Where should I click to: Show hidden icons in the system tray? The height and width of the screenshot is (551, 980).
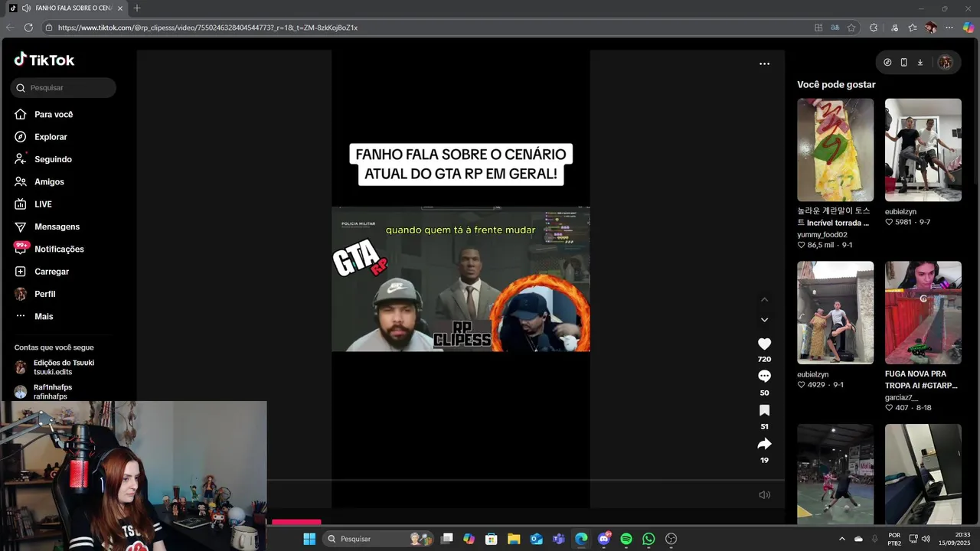(841, 539)
